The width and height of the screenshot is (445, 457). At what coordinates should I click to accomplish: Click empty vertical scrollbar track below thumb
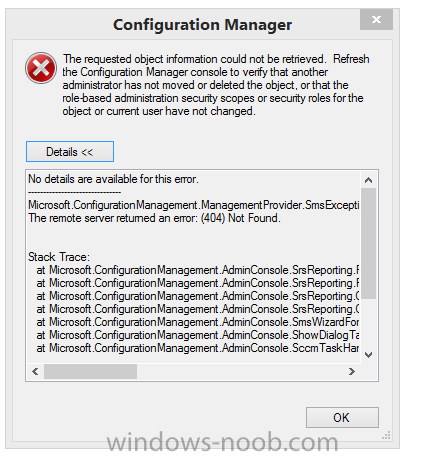pyautogui.click(x=368, y=323)
